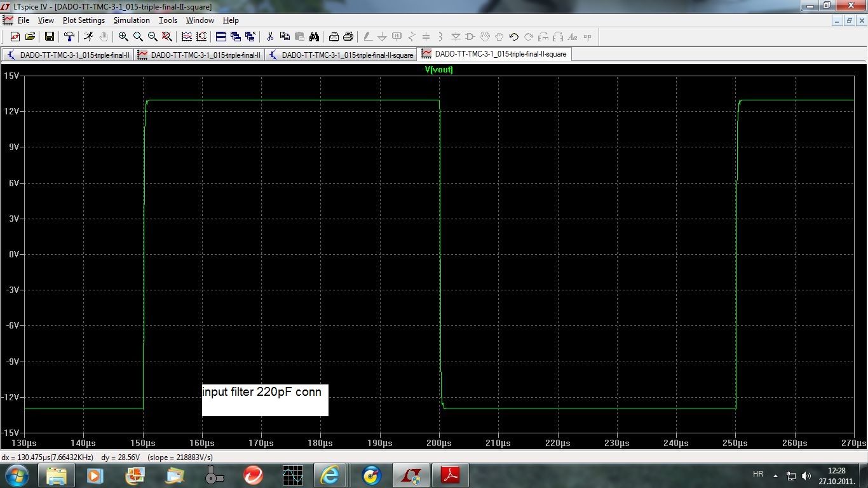
Task: Show hidden tray icons arrow
Action: click(775, 475)
